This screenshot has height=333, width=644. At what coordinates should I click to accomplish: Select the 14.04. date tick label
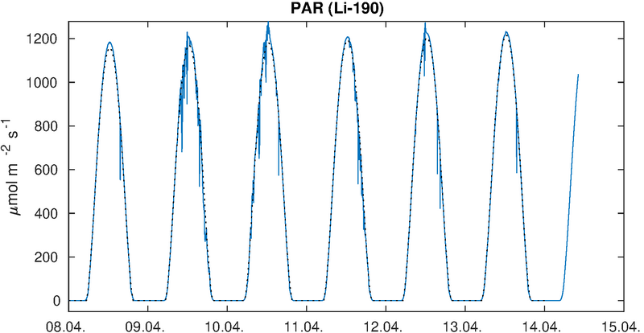(544, 324)
